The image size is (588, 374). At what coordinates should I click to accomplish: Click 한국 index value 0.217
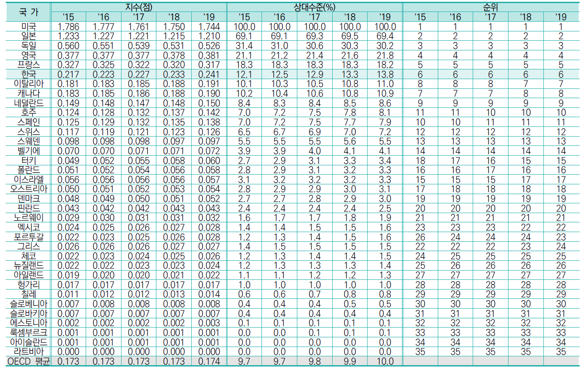pyautogui.click(x=68, y=74)
